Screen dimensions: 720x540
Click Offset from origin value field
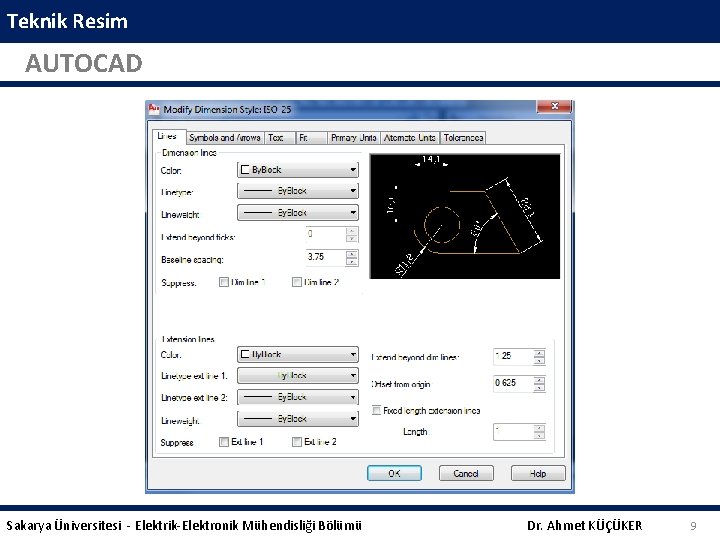click(513, 383)
